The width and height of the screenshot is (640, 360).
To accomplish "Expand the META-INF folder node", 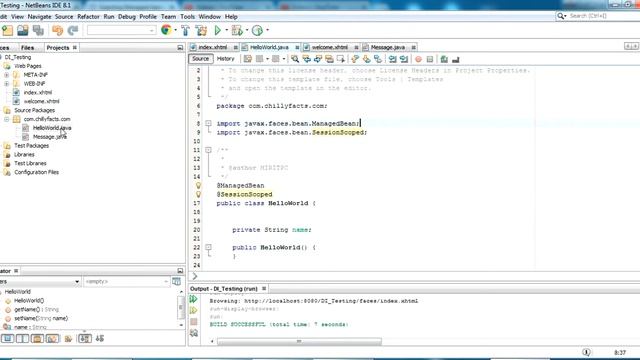I will (7, 75).
